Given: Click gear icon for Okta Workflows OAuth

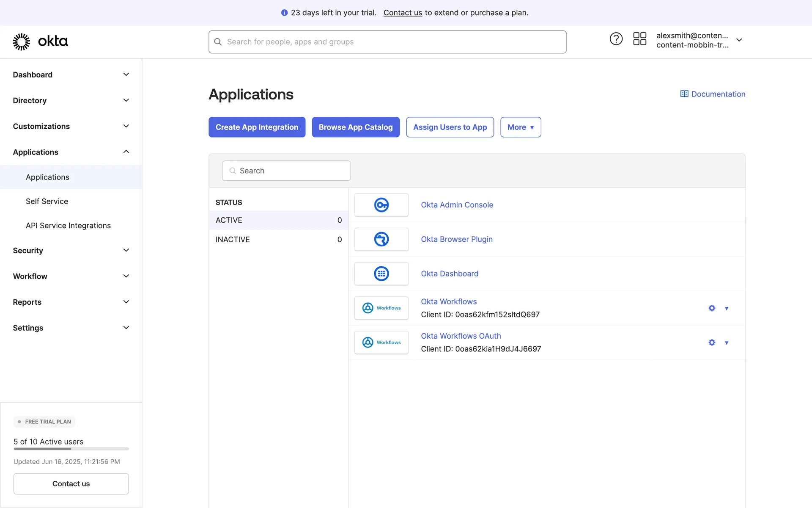Looking at the screenshot, I should [x=712, y=342].
